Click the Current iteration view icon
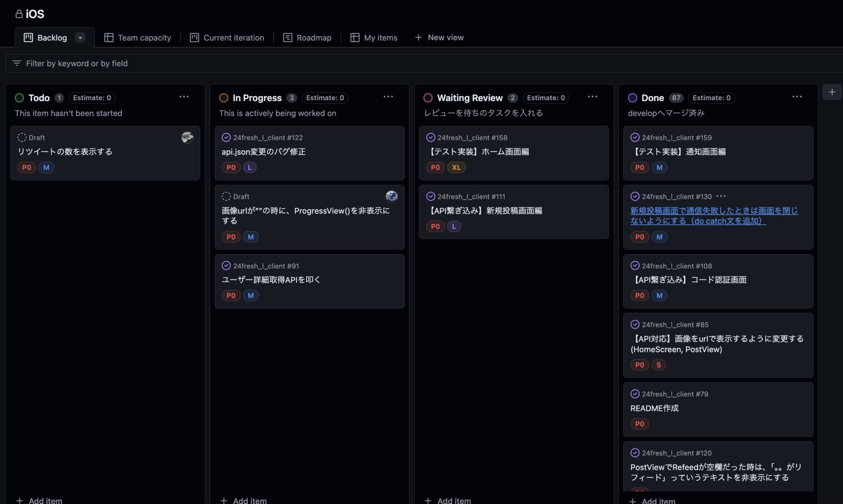This screenshot has height=504, width=843. coord(194,37)
